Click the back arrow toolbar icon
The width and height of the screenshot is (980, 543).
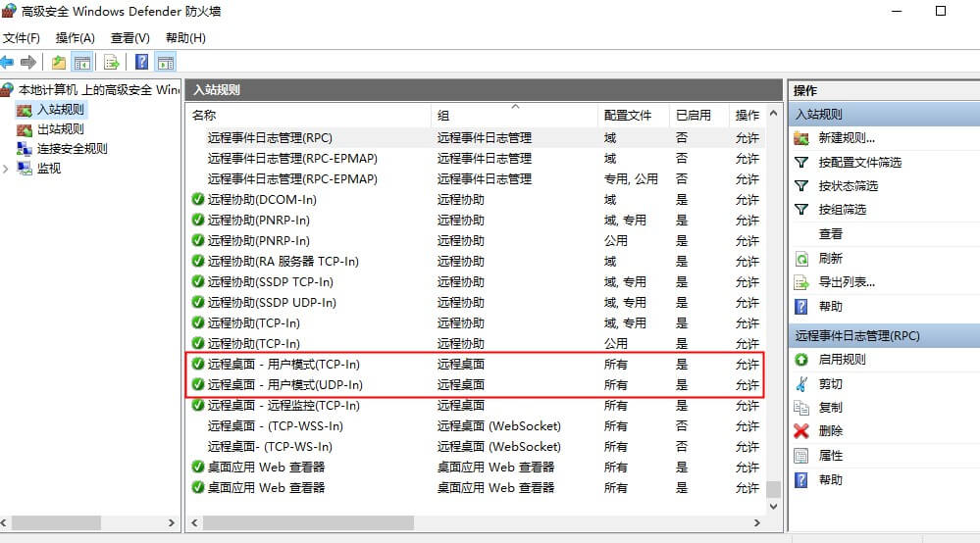[x=7, y=62]
